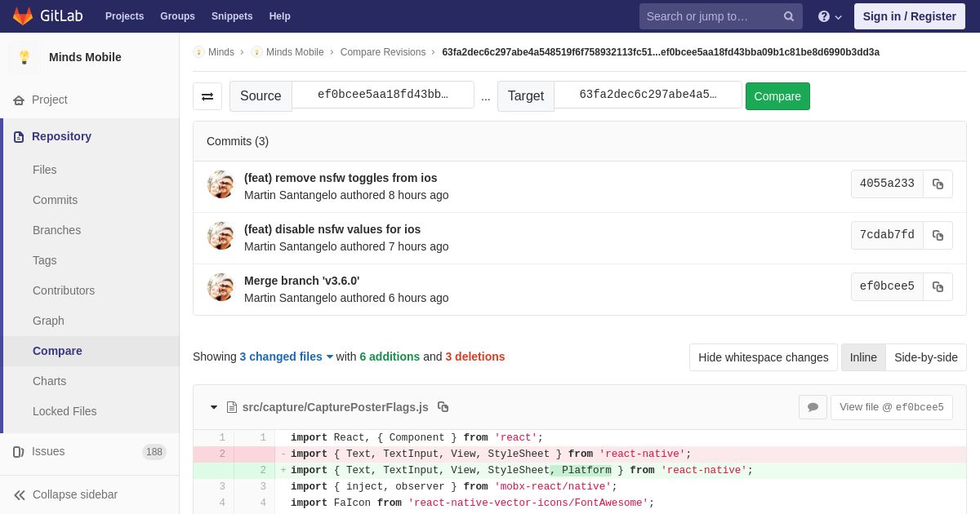This screenshot has width=980, height=514.
Task: Collapse the CapturePosterFlags.js diff
Action: [214, 407]
